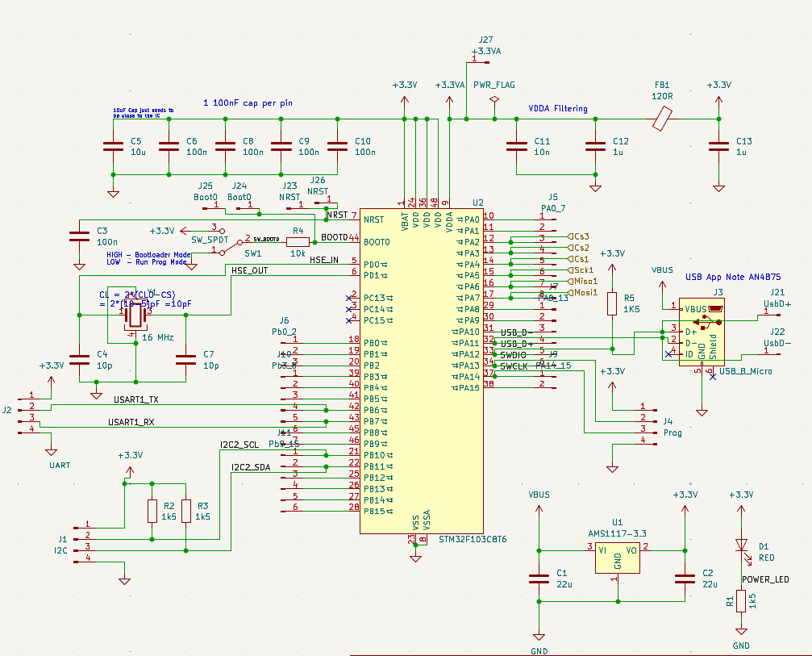This screenshot has height=656, width=812.
Task: Select capacitor C5 10u symbol
Action: click(x=113, y=146)
